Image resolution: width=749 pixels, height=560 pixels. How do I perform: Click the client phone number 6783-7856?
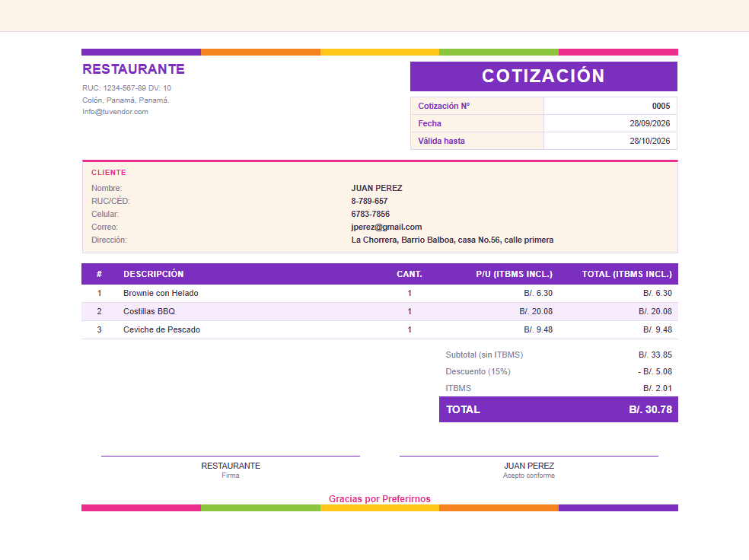pyautogui.click(x=370, y=214)
